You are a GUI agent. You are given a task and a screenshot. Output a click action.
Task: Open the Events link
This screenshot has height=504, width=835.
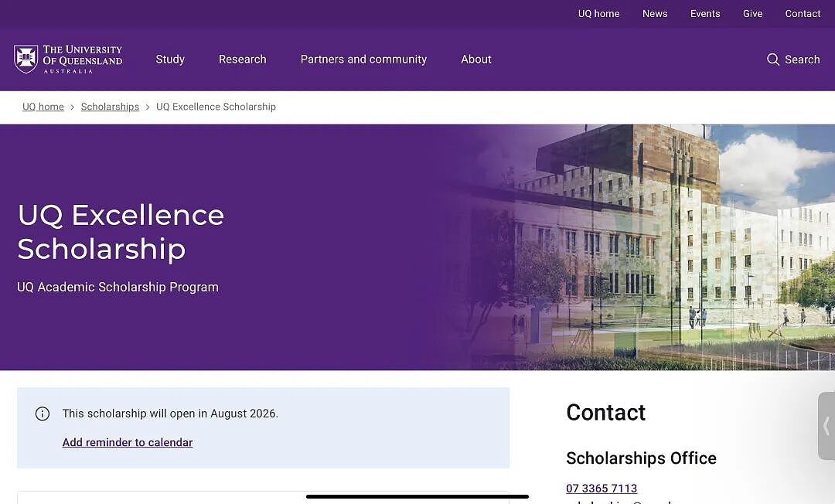[x=705, y=14]
